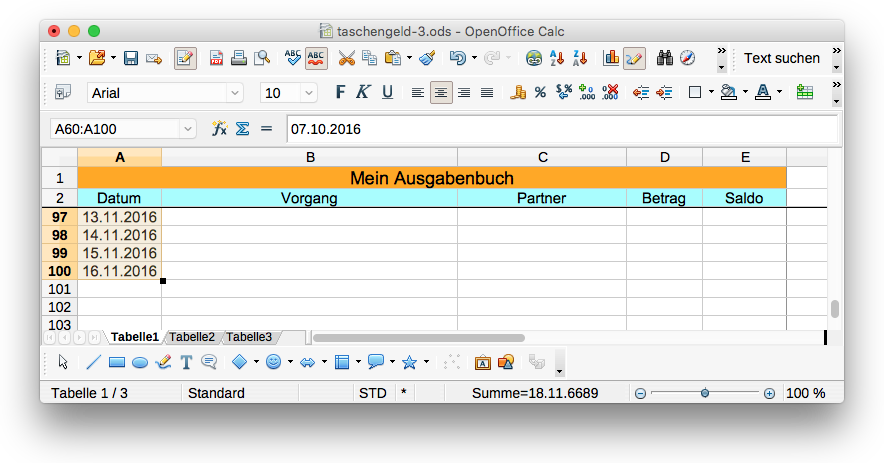The height and width of the screenshot is (463, 884).
Task: Click zoom out minus button
Action: 640,394
